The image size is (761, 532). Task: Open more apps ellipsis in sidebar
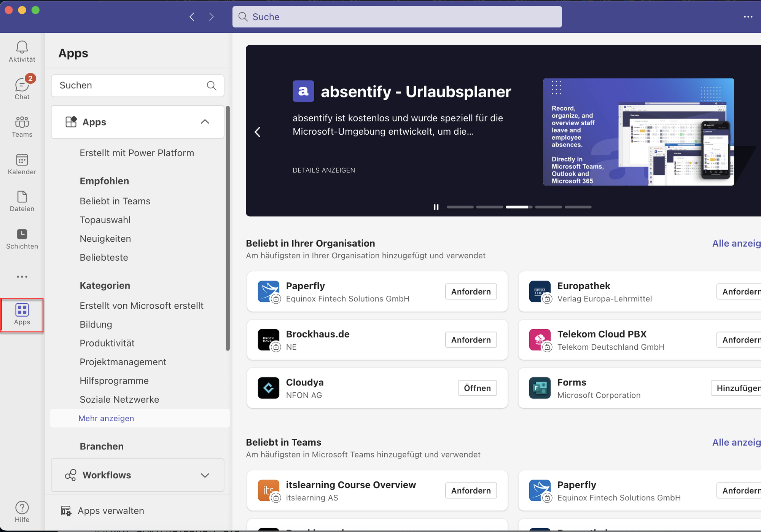click(x=22, y=277)
